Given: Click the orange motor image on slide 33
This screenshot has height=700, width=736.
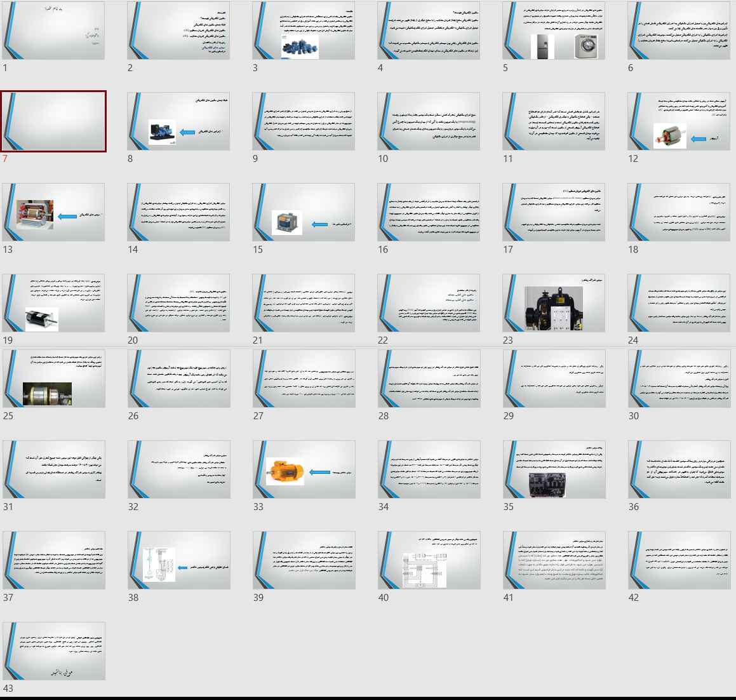Looking at the screenshot, I should tap(285, 472).
